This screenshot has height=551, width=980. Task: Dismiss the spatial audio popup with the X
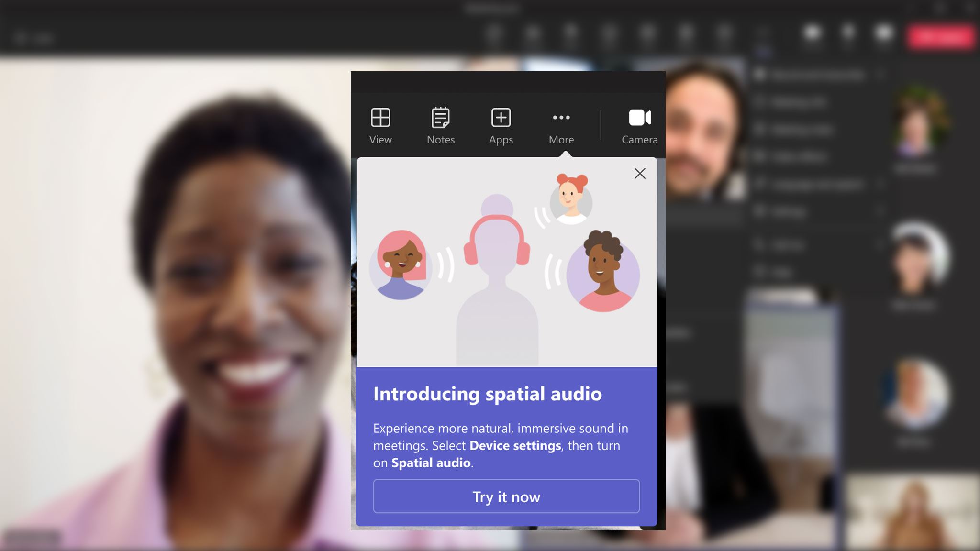pos(640,174)
